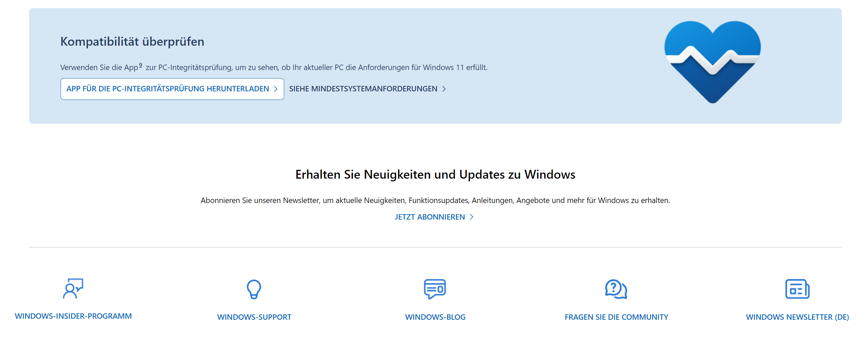This screenshot has height=337, width=868.
Task: Click the Kompatibilität überprüfen heading
Action: (x=132, y=42)
